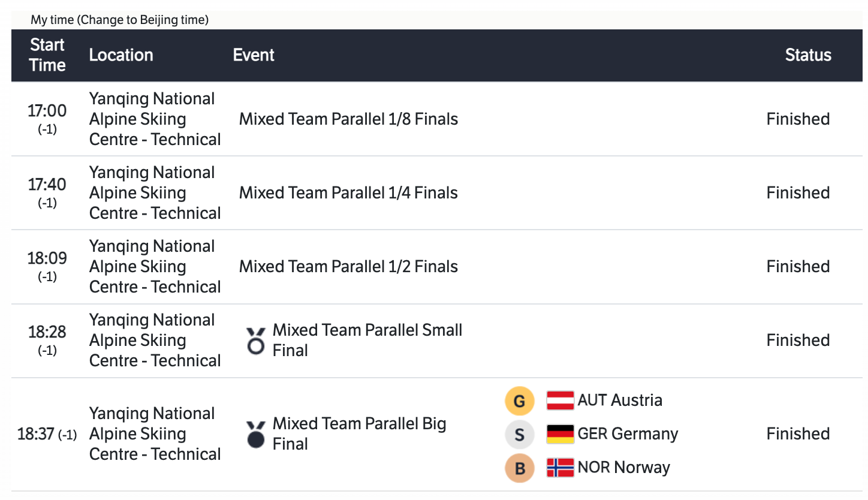Click the bronze B medal badge
Image resolution: width=868 pixels, height=500 pixels.
click(x=520, y=468)
